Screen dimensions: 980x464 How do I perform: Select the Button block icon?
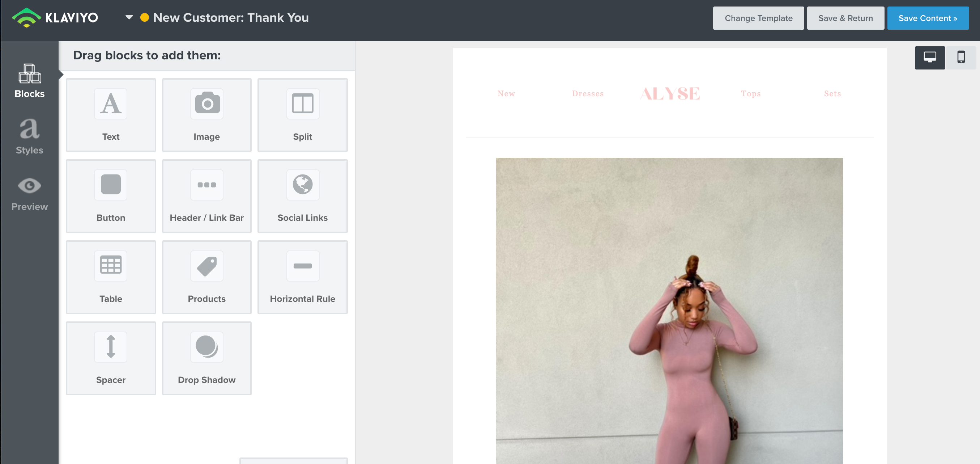(111, 185)
